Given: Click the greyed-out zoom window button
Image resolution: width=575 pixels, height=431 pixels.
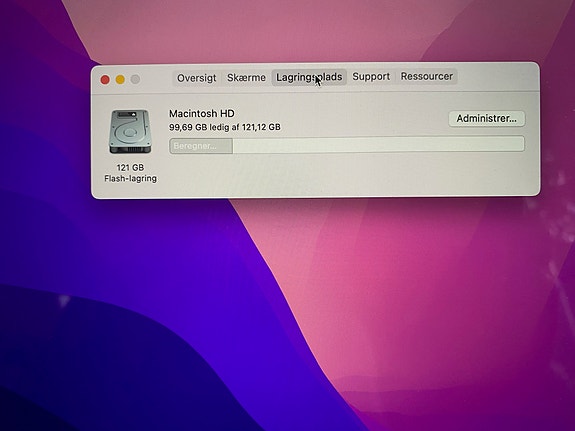Looking at the screenshot, I should 135,79.
